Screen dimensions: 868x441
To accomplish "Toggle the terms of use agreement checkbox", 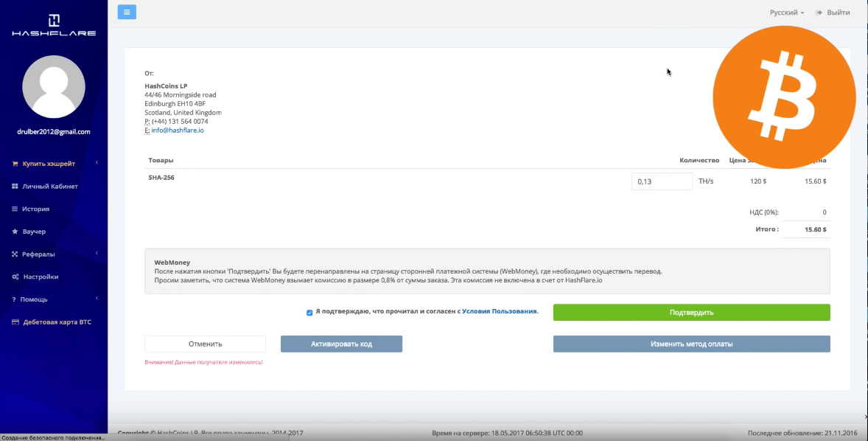I will click(309, 313).
